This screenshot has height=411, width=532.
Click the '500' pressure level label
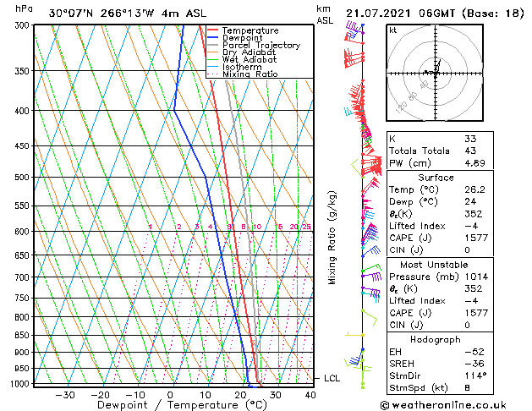click(24, 178)
